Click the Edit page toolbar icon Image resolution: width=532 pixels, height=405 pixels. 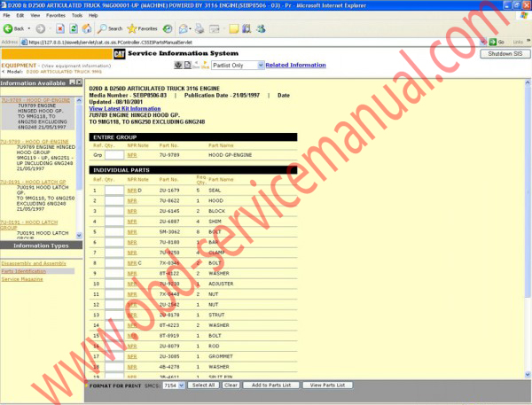tap(215, 29)
